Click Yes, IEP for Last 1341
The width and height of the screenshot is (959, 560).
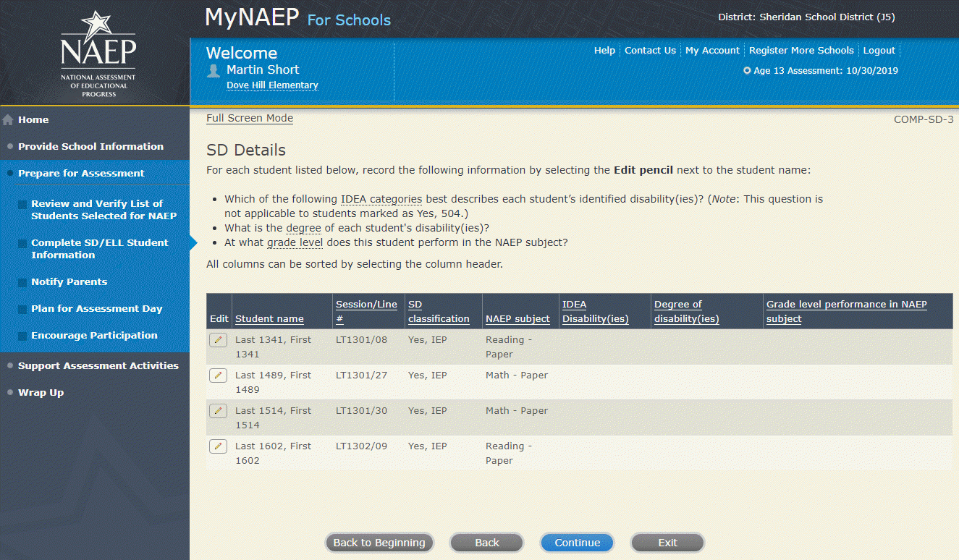coord(428,340)
